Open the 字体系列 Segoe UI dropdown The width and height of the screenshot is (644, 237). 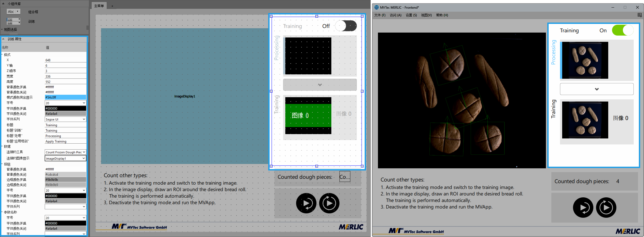[65, 119]
